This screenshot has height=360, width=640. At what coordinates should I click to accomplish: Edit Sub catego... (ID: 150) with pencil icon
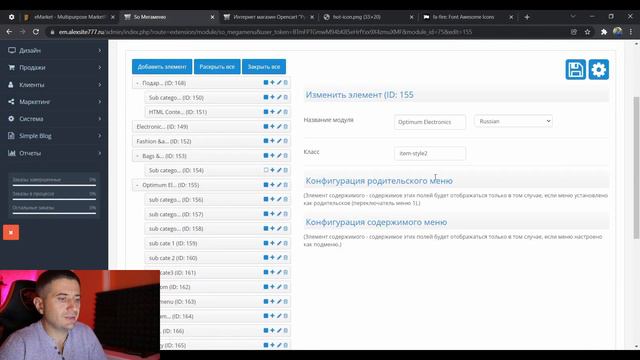tap(279, 97)
